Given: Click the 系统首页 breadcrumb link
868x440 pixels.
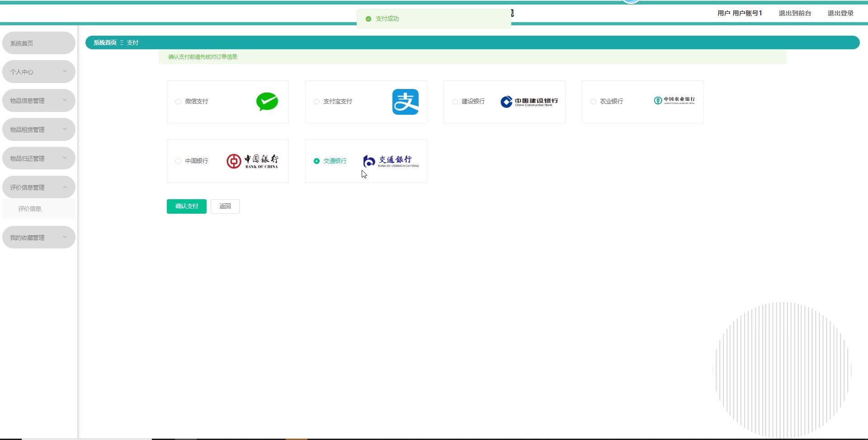Looking at the screenshot, I should coord(105,42).
